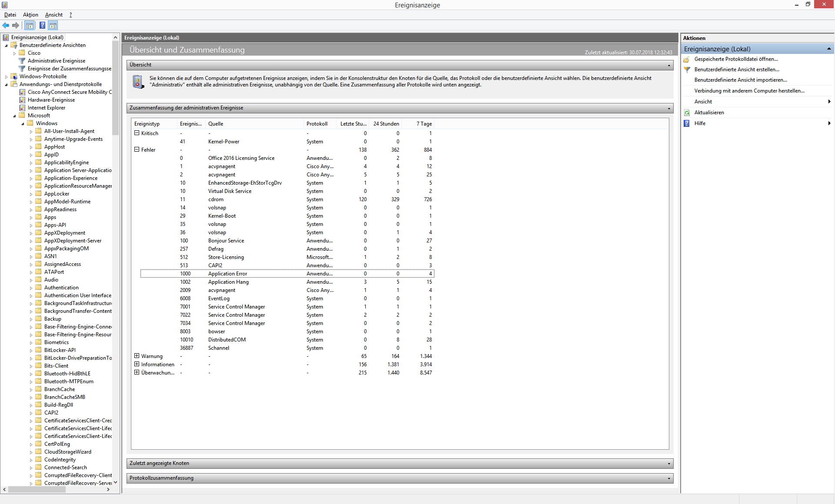Open Gespeicherte Protokolldatei öffnen action
This screenshot has height=504, width=835.
(x=736, y=59)
